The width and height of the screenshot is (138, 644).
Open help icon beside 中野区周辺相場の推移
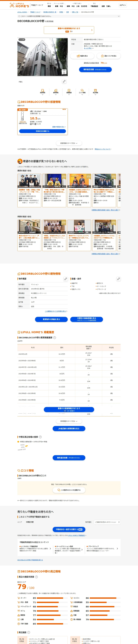40,437
